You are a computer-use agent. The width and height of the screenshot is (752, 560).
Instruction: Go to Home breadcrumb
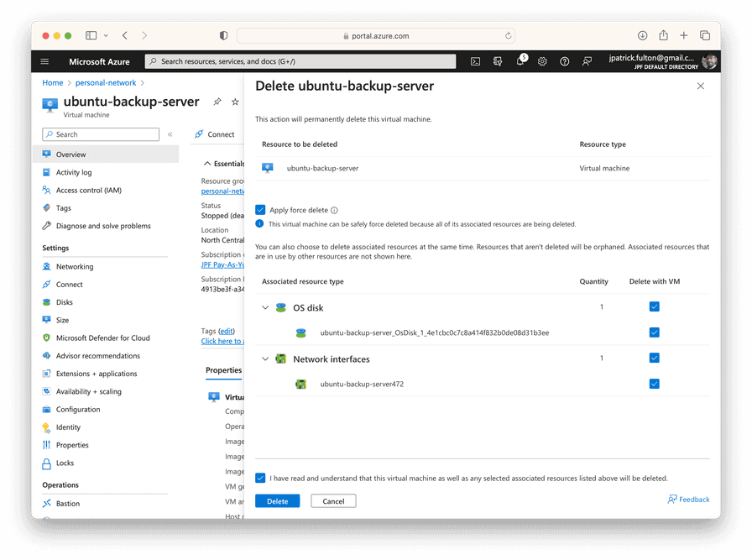[53, 82]
